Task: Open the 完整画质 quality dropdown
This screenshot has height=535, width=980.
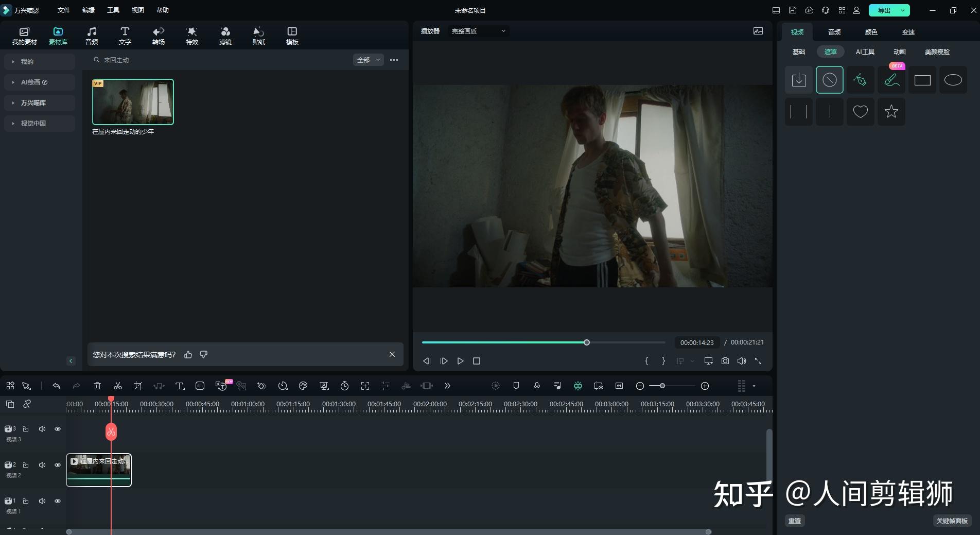Action: [x=478, y=31]
